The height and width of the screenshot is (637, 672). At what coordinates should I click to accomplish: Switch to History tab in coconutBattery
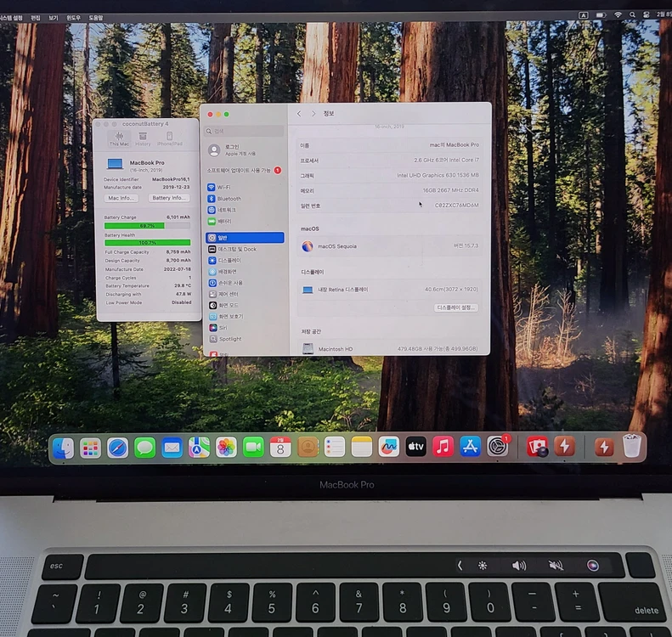pyautogui.click(x=143, y=138)
